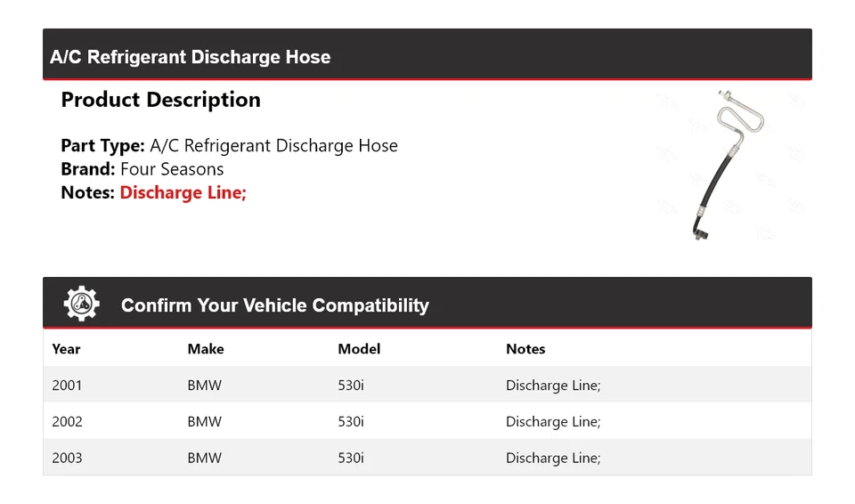
Task: Click the red Discharge Line note
Action: coord(183,192)
